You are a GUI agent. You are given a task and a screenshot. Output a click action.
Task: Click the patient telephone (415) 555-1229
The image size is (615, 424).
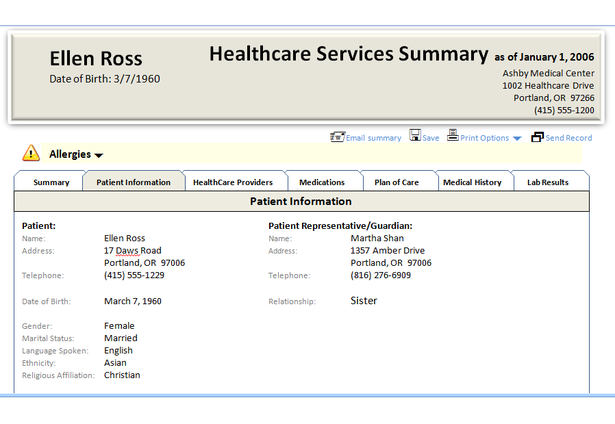pos(134,275)
